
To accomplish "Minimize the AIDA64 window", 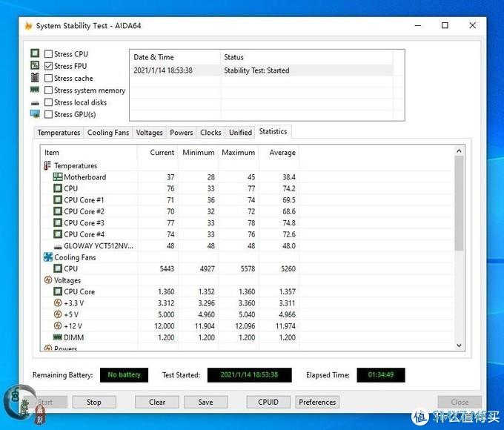I will pos(418,25).
